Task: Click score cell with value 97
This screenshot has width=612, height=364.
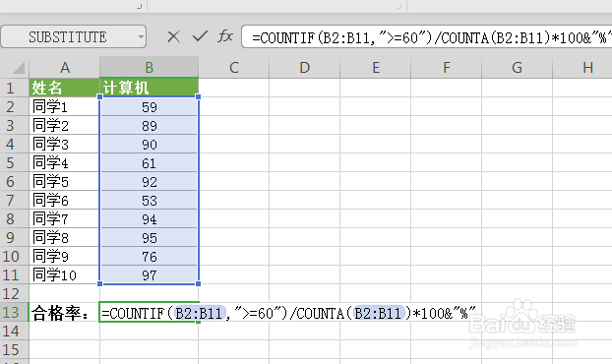Action: pos(150,275)
